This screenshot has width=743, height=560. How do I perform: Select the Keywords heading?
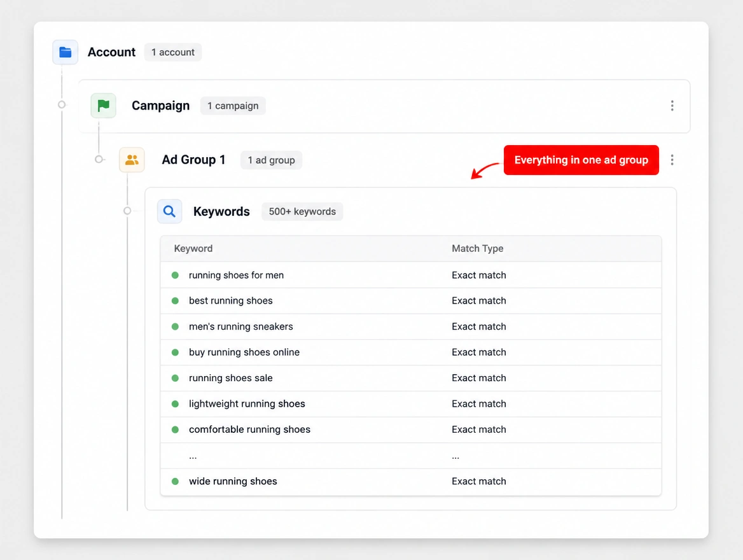click(221, 211)
